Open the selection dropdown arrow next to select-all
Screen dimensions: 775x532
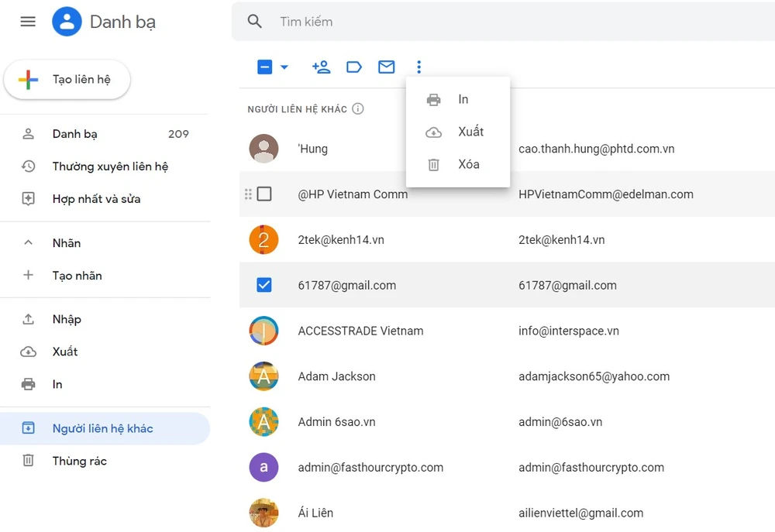pos(283,67)
